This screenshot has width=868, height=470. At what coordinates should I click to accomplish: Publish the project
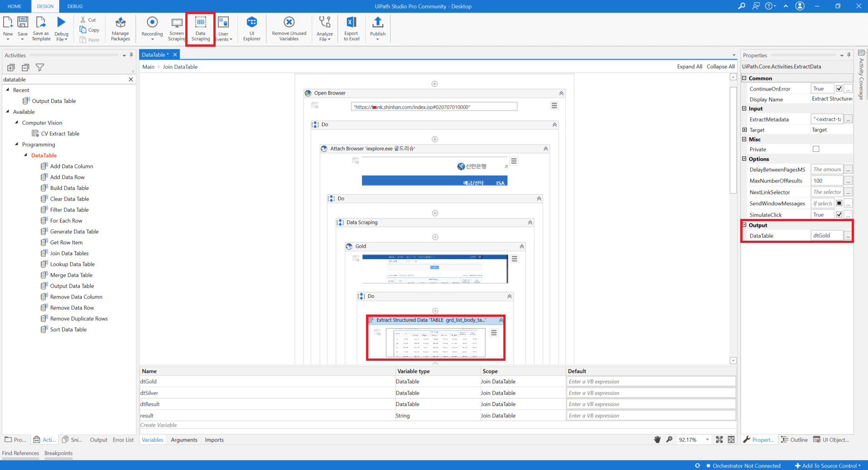pyautogui.click(x=377, y=28)
